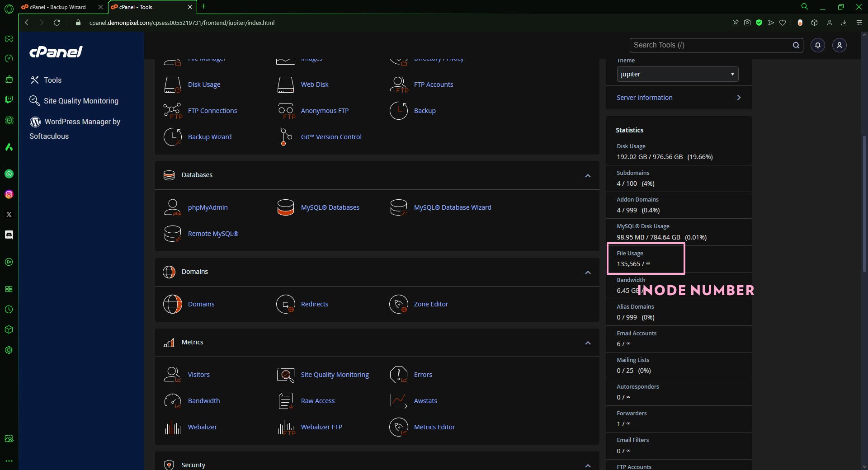Open Twitch in browser sidebar

click(x=9, y=99)
